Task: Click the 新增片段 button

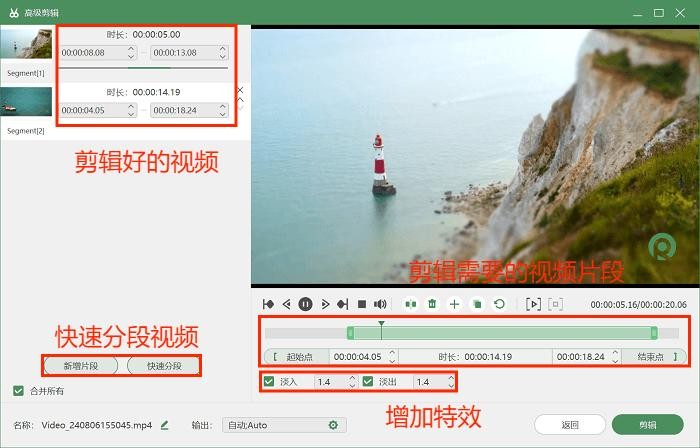Action: pyautogui.click(x=81, y=365)
